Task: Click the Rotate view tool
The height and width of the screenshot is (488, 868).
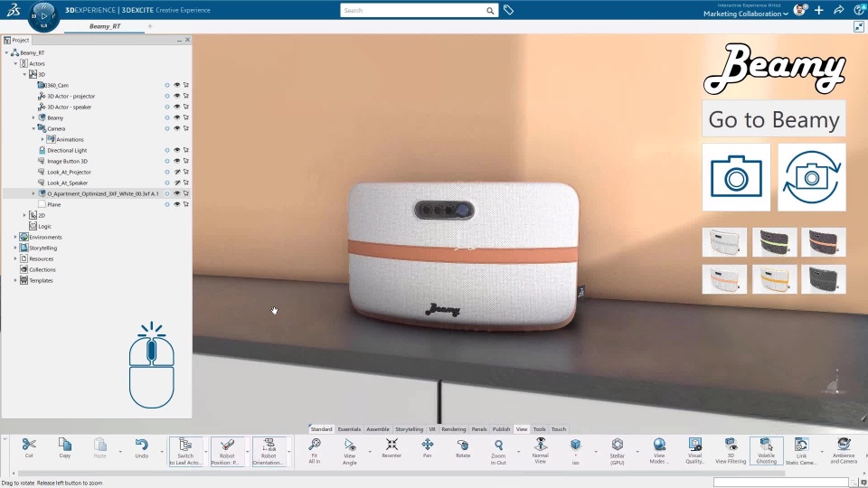Action: click(x=463, y=448)
